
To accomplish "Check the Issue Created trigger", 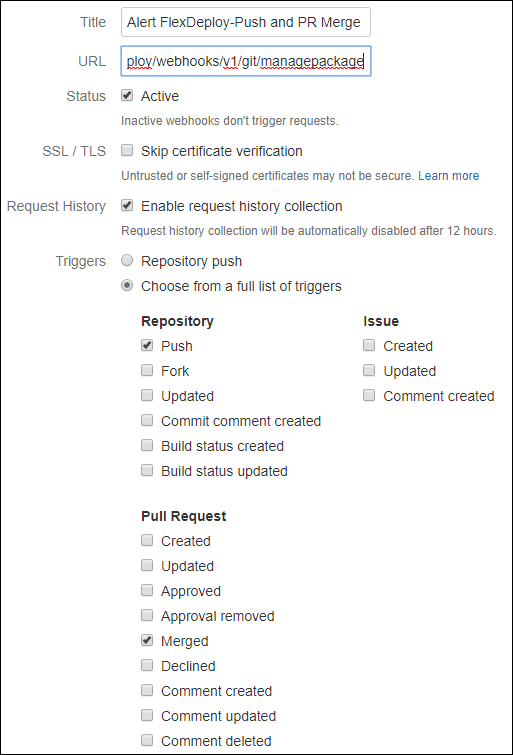I will [x=369, y=345].
